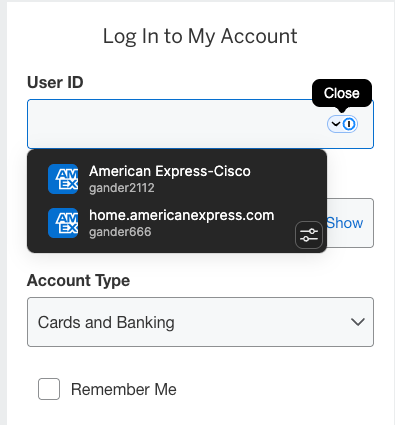The height and width of the screenshot is (425, 395).
Task: Click the Account Type dropdown chevron arrow
Action: [357, 322]
